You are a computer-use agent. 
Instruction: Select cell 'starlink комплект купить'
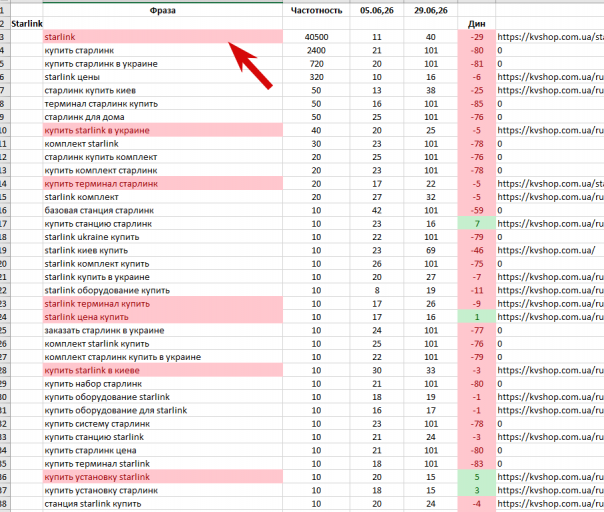pos(163,264)
